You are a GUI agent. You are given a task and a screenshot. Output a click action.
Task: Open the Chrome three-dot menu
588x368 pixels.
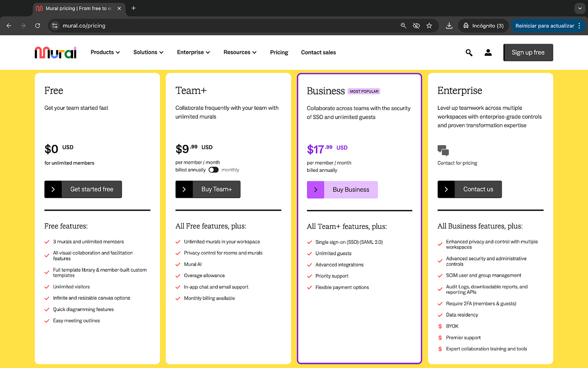[x=580, y=25]
